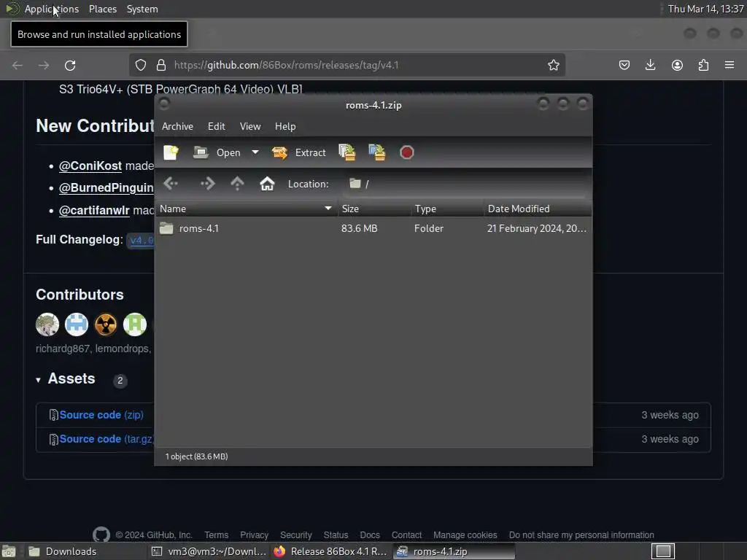Create a new archive with the toolbar icon

pyautogui.click(x=171, y=152)
